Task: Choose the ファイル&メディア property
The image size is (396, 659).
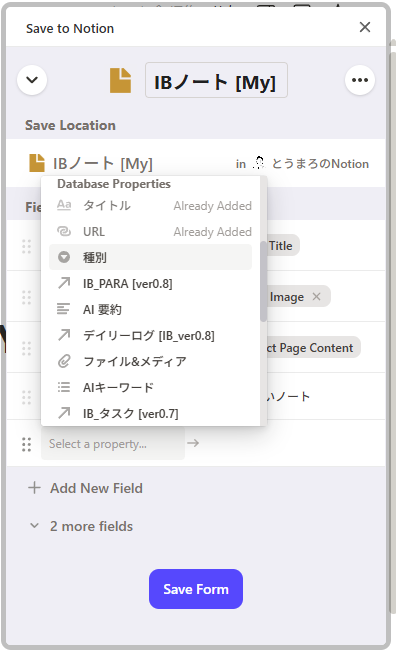Action: pos(150,361)
